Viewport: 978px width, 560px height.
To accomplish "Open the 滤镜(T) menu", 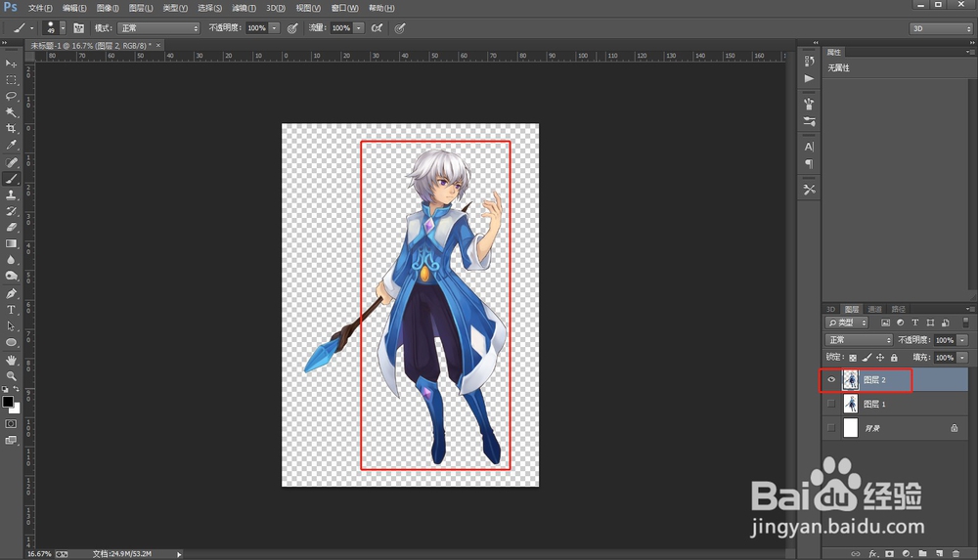I will click(x=244, y=8).
